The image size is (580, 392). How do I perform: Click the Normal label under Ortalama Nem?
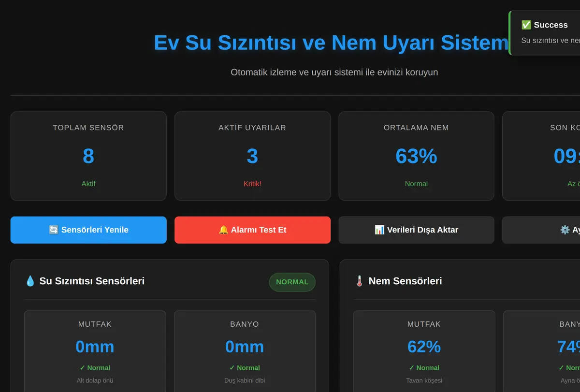tap(416, 184)
